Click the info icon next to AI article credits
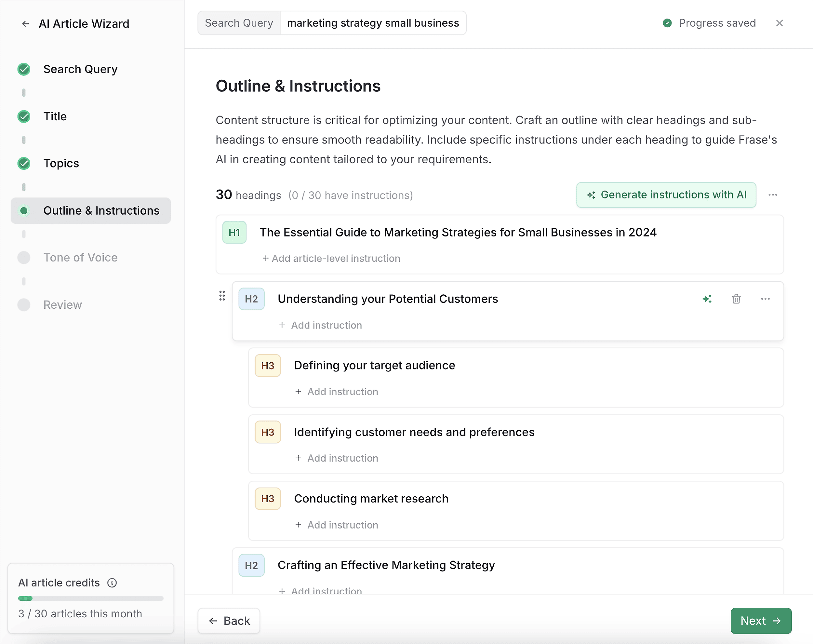Image resolution: width=813 pixels, height=644 pixels. click(x=112, y=583)
